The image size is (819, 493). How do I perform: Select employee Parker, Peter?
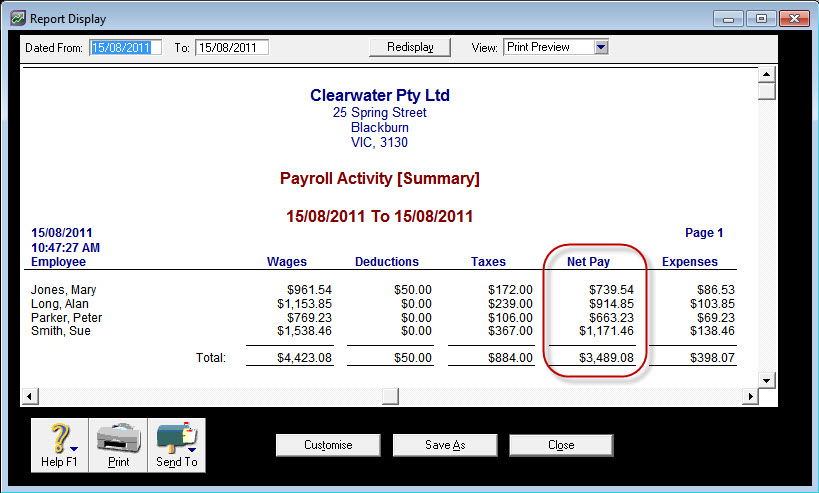pos(67,318)
